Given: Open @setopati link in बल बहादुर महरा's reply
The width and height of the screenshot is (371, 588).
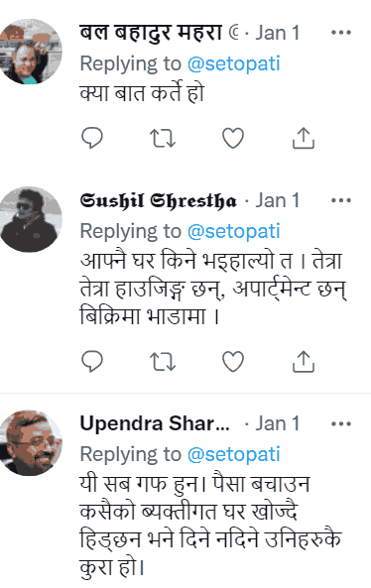Looking at the screenshot, I should point(233,63).
